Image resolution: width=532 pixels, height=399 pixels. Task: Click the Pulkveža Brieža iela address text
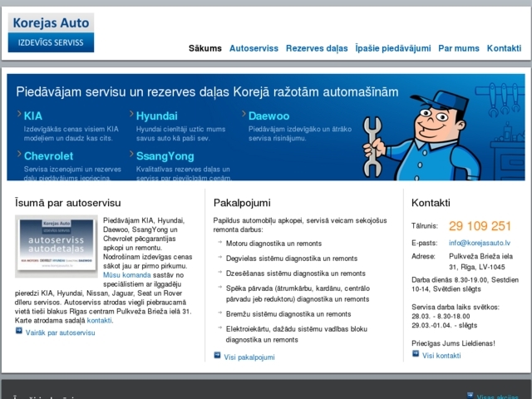coord(480,262)
